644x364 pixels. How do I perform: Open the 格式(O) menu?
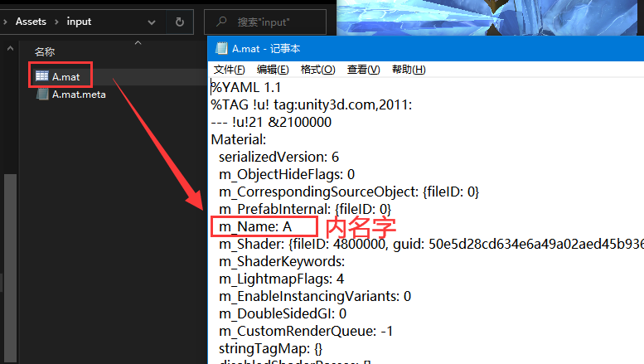[x=317, y=69]
